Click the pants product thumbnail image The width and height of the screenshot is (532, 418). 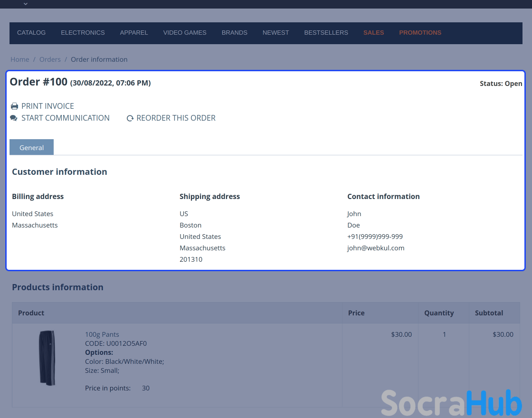pyautogui.click(x=47, y=358)
